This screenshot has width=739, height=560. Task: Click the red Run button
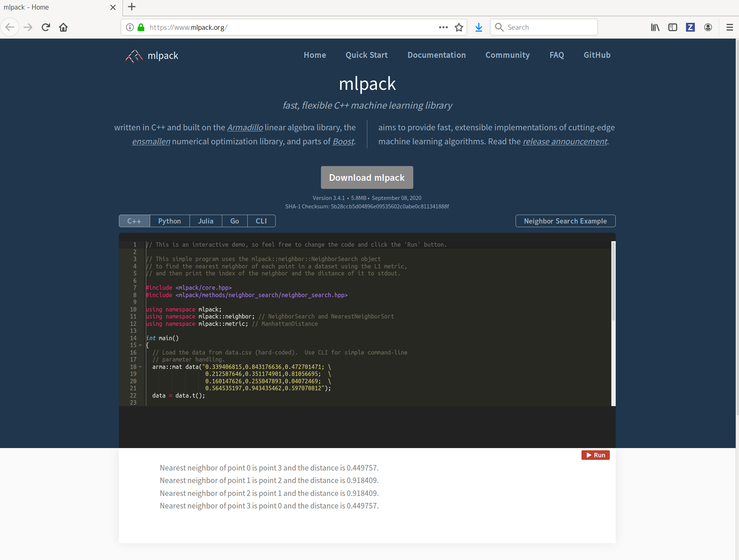tap(595, 455)
